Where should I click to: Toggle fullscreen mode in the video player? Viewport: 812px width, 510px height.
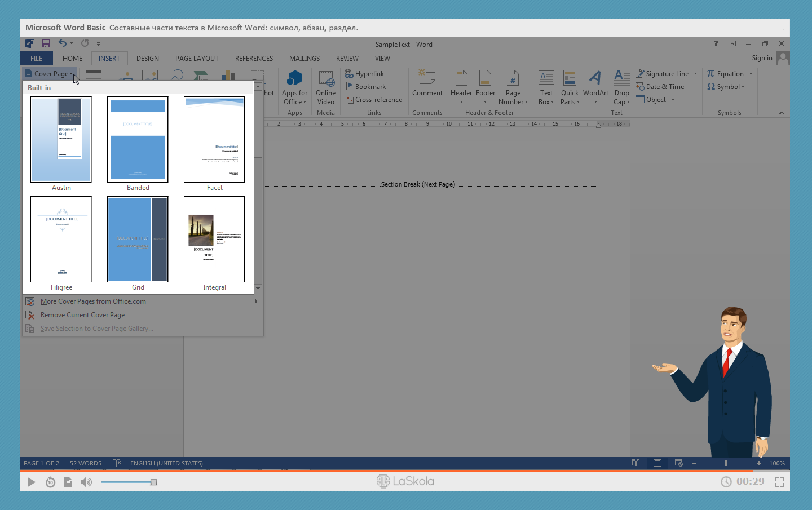click(779, 482)
